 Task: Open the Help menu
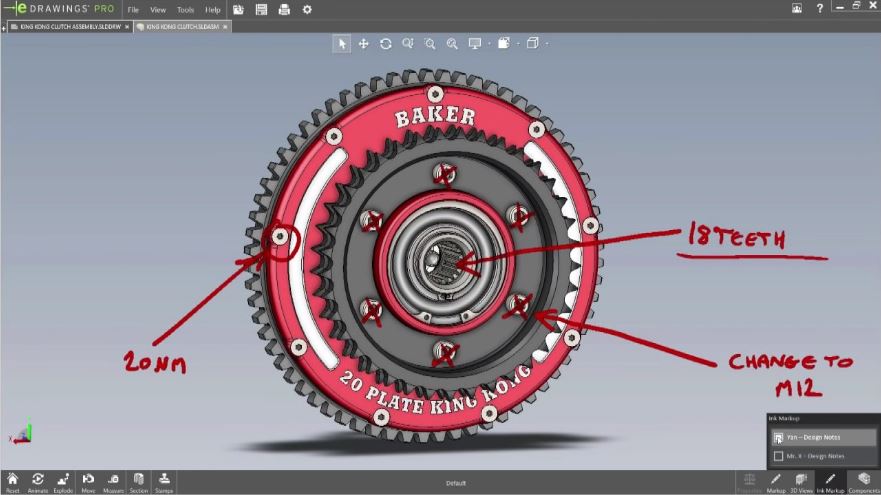(212, 10)
